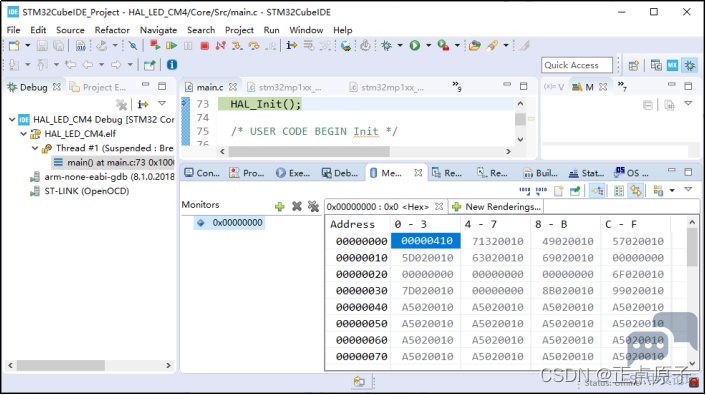Collapse the HAL_LED_CM4 Debug tree node
The image size is (706, 395).
[x=12, y=119]
